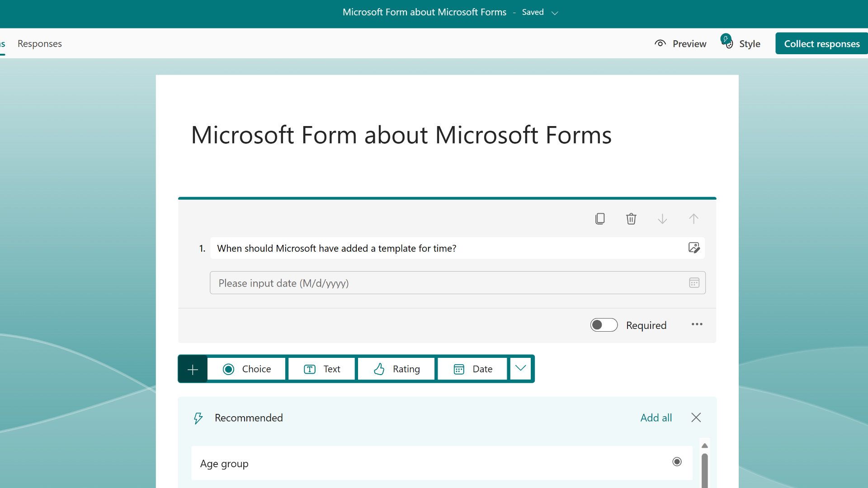The height and width of the screenshot is (488, 868).
Task: Insert an image into the question
Action: [x=694, y=248]
